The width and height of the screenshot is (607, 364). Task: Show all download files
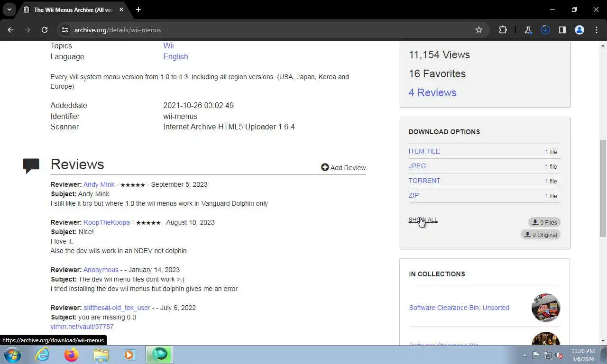423,220
